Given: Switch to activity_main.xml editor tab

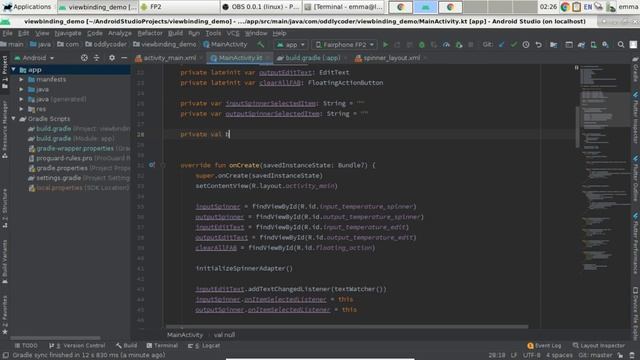Looking at the screenshot, I should pyautogui.click(x=170, y=58).
